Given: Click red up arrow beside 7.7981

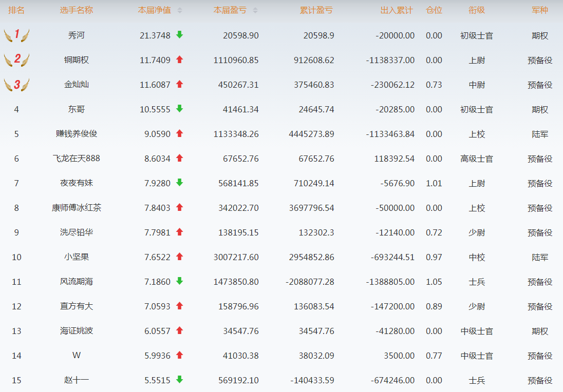Looking at the screenshot, I should tap(179, 232).
